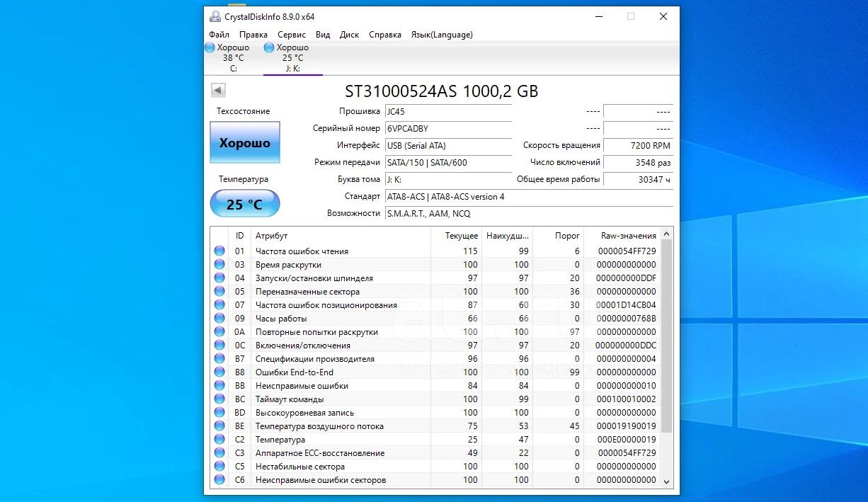This screenshot has height=502, width=868.
Task: Click status orb for Переназначенные сектора row
Action: (x=219, y=292)
